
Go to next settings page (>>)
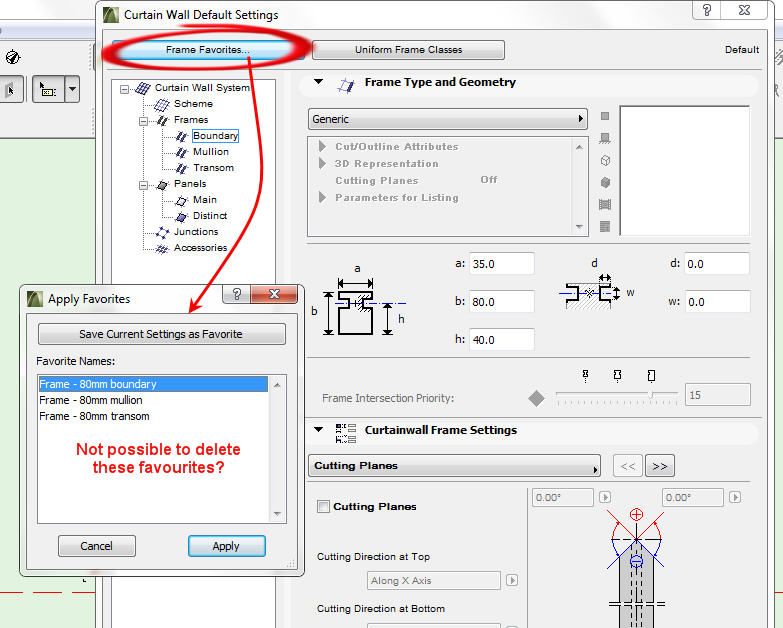[660, 466]
